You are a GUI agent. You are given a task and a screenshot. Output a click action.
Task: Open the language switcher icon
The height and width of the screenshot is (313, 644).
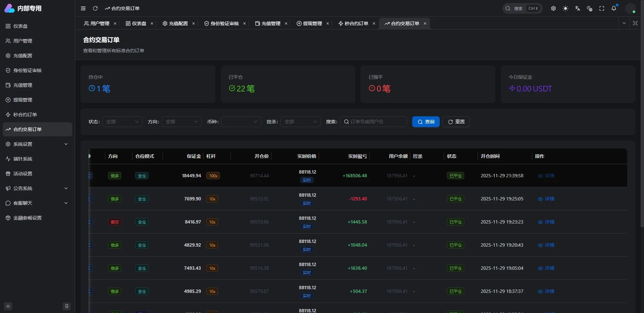[x=578, y=8]
